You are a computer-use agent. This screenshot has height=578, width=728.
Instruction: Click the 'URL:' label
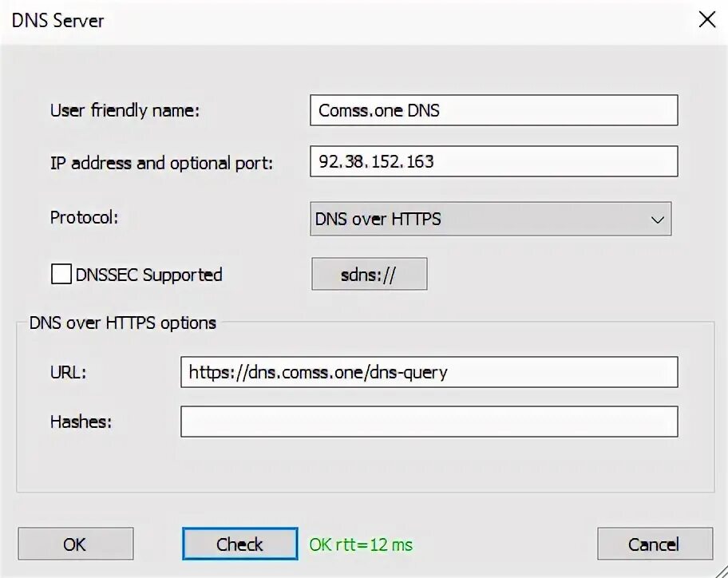click(69, 372)
